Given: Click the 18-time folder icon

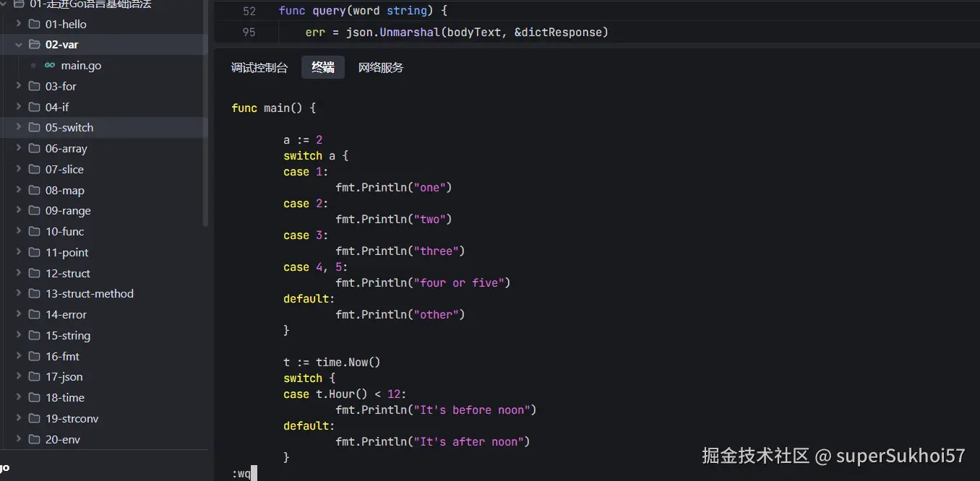Looking at the screenshot, I should coord(34,397).
